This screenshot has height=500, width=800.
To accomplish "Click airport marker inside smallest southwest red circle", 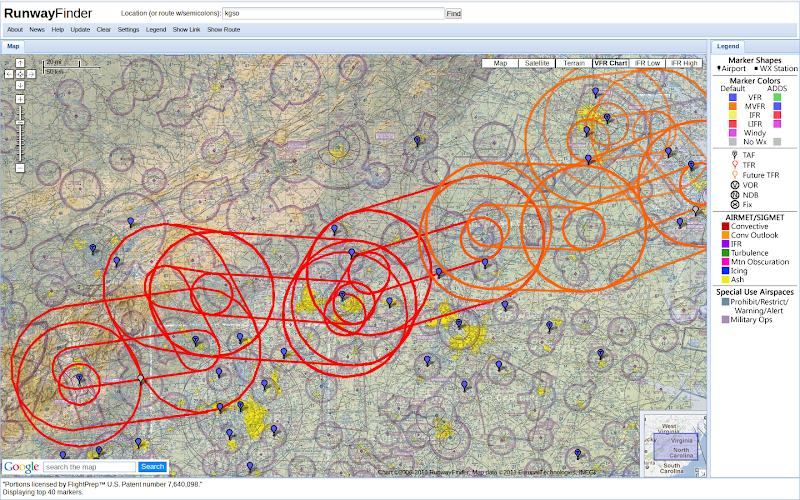I will (x=79, y=379).
